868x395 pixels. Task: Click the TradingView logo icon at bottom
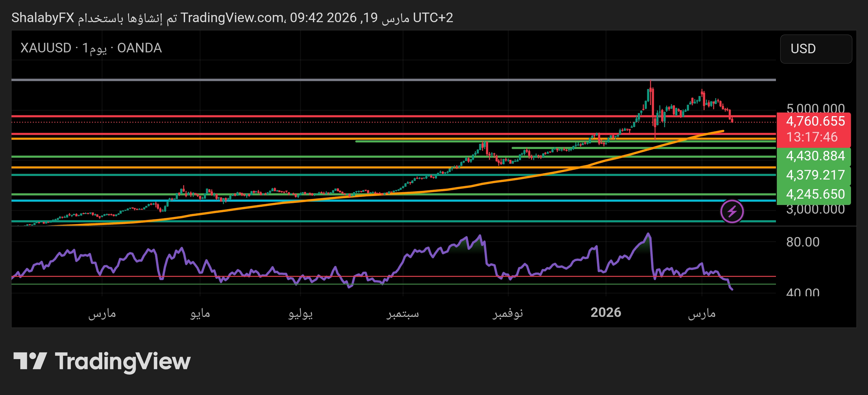30,361
